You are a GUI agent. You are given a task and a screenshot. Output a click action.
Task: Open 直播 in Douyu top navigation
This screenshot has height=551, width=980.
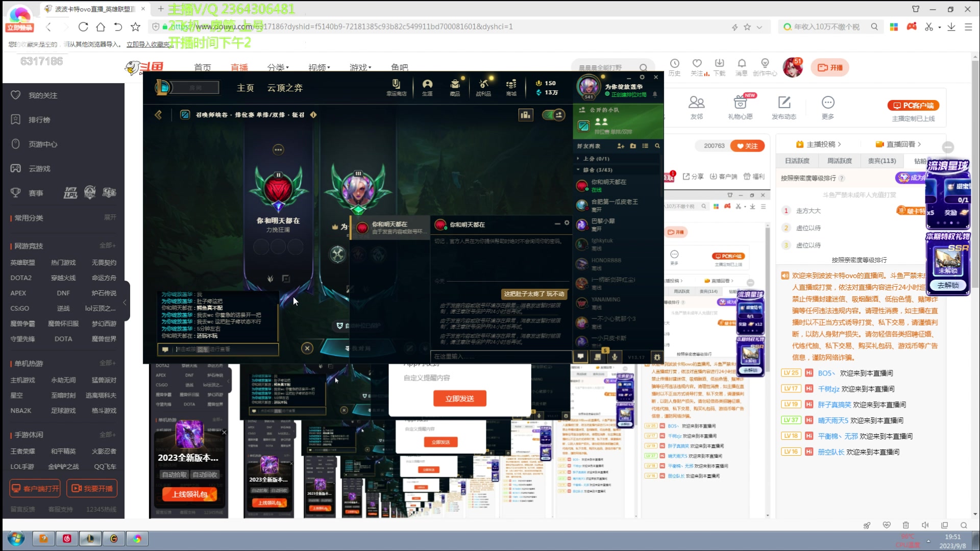(x=239, y=67)
